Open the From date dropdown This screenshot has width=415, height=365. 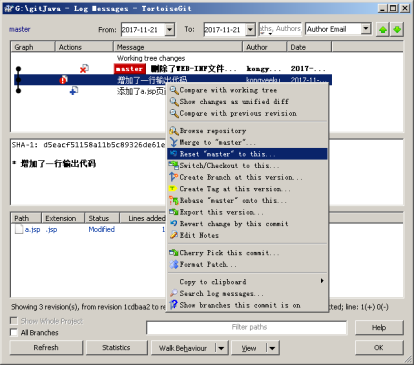coord(170,30)
